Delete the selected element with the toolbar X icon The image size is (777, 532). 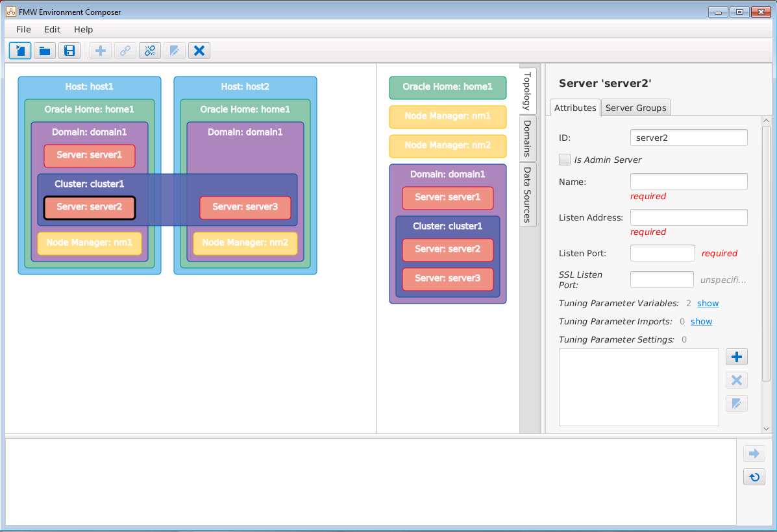point(199,51)
